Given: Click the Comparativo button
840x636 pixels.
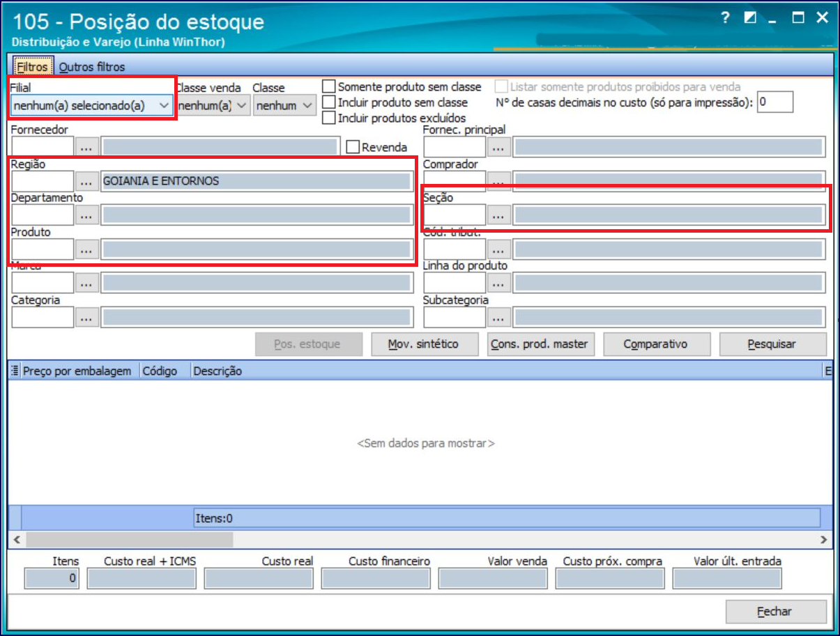Looking at the screenshot, I should coord(657,344).
